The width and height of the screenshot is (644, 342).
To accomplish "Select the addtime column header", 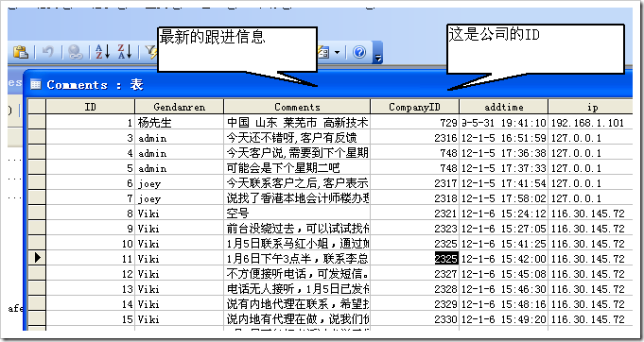I will pos(503,107).
